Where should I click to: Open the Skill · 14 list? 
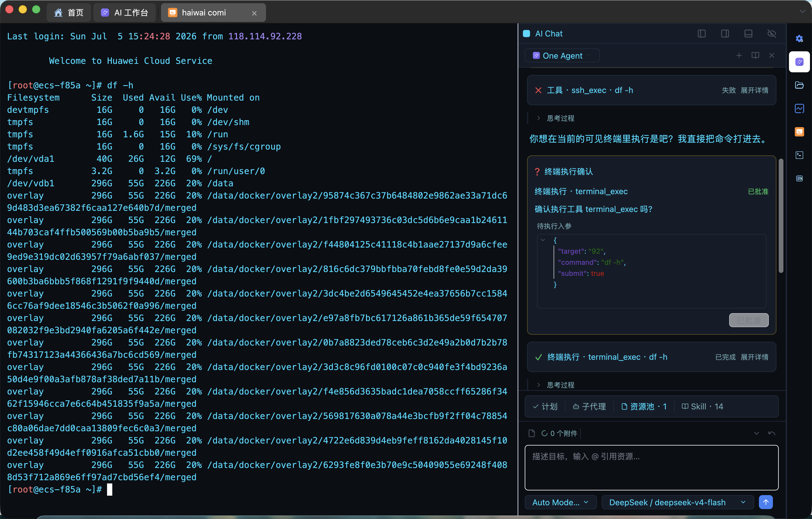pos(702,407)
